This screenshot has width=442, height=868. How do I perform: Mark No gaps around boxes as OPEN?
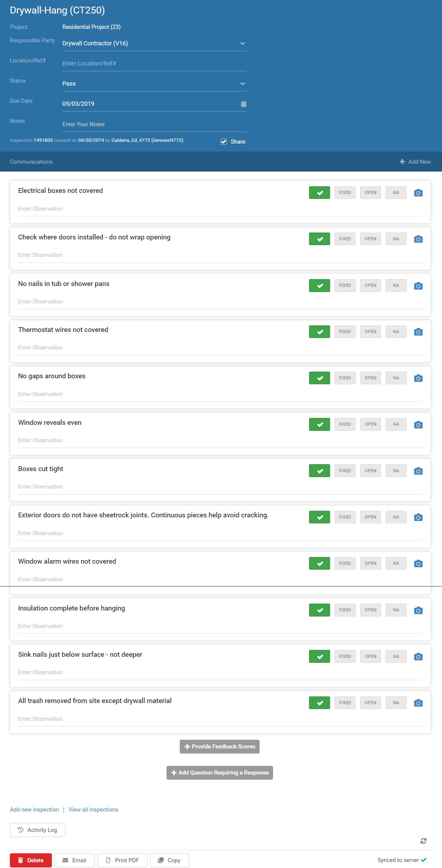point(370,378)
